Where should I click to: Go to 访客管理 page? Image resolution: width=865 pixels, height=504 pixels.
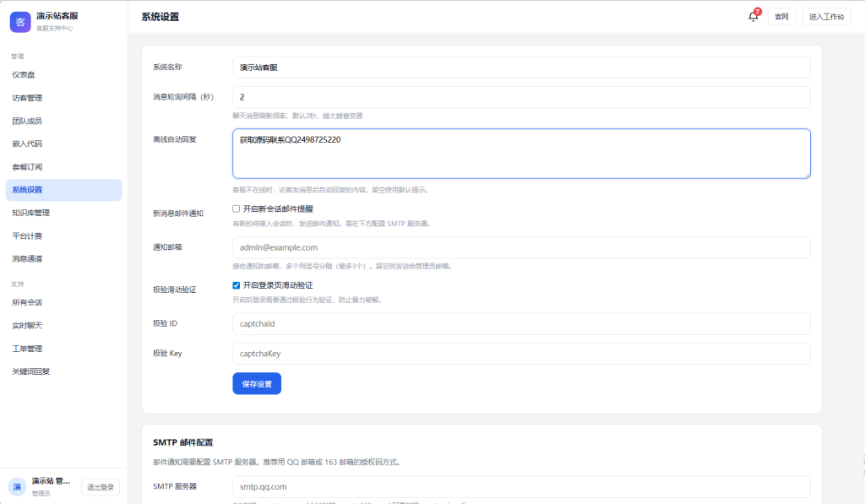[x=63, y=98]
